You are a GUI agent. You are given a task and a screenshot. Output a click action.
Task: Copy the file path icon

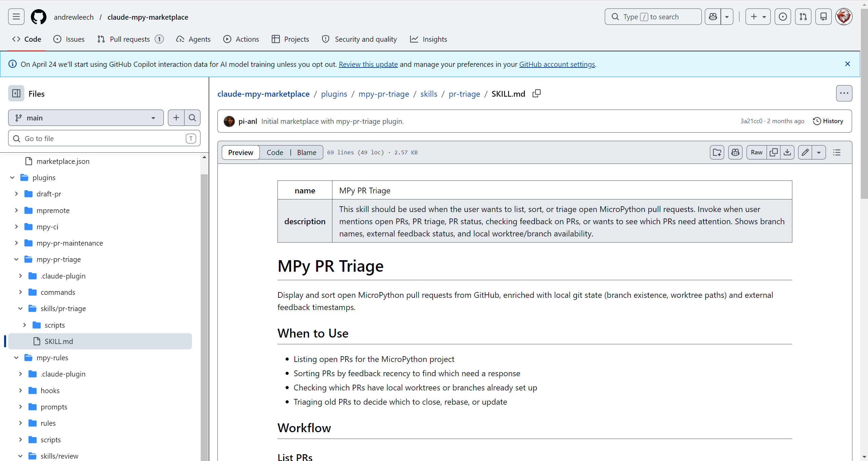pos(537,93)
